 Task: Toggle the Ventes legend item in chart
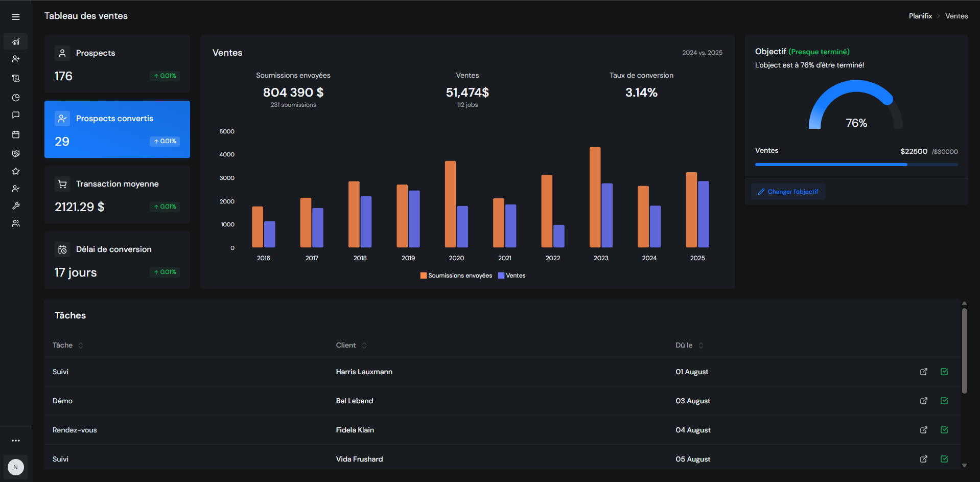click(511, 276)
